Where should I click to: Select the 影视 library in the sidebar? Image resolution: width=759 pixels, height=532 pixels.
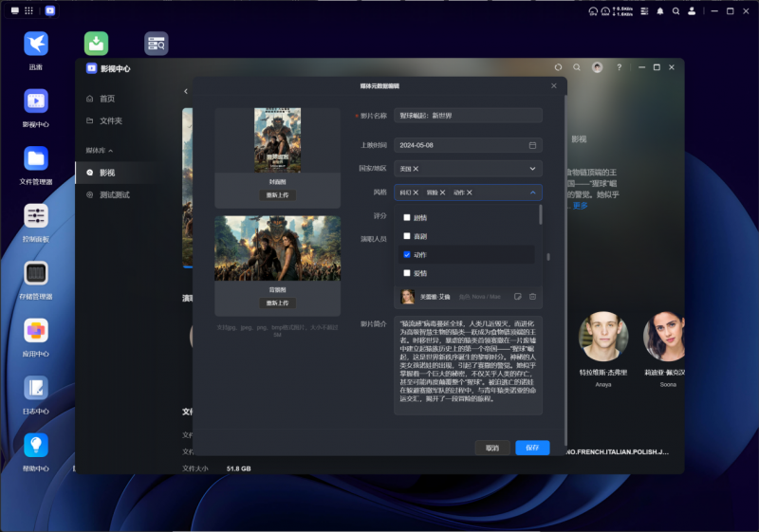pos(116,173)
